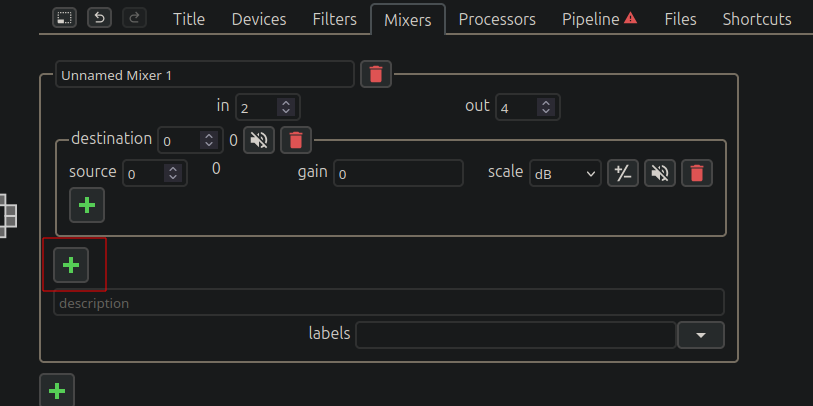Toggle mute on source 0
The image size is (813, 406).
pyautogui.click(x=660, y=173)
